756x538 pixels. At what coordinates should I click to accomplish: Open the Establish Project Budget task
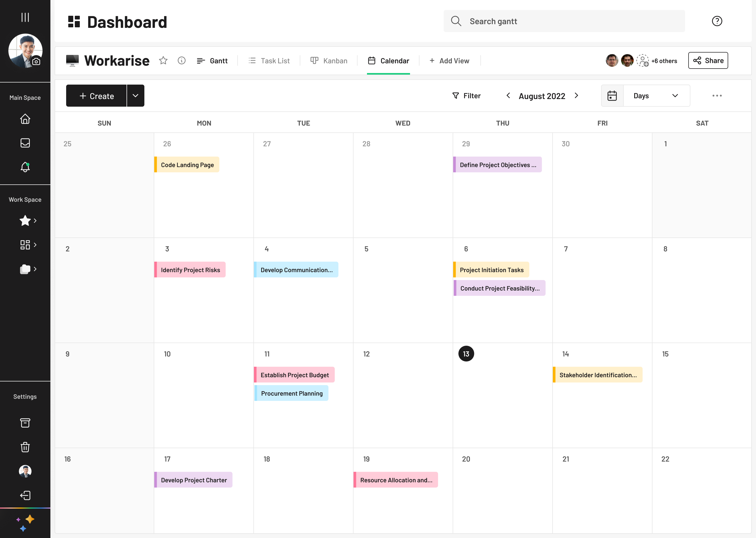click(x=295, y=375)
